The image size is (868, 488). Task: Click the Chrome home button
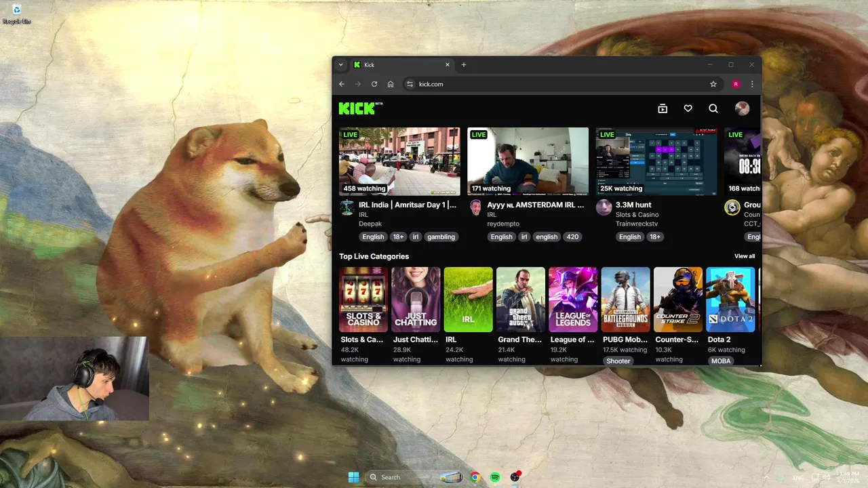(x=391, y=84)
